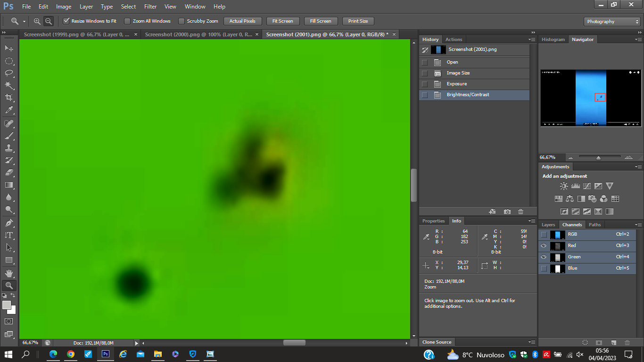Select the Eyedropper tool
This screenshot has height=362, width=644.
[9, 110]
